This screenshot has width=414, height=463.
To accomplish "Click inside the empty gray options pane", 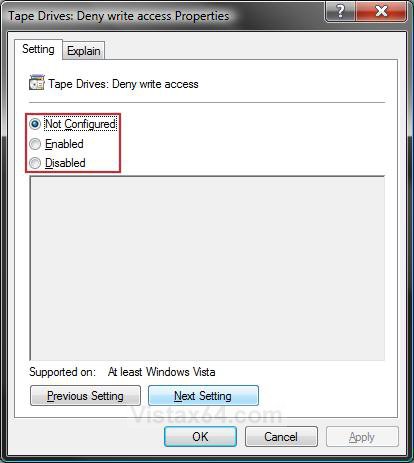I will pyautogui.click(x=207, y=268).
